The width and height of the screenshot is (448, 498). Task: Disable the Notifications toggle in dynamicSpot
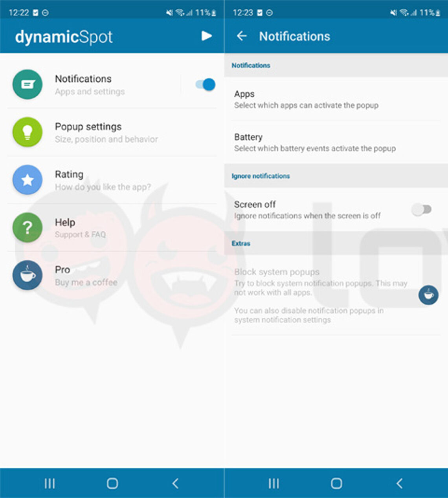(204, 84)
